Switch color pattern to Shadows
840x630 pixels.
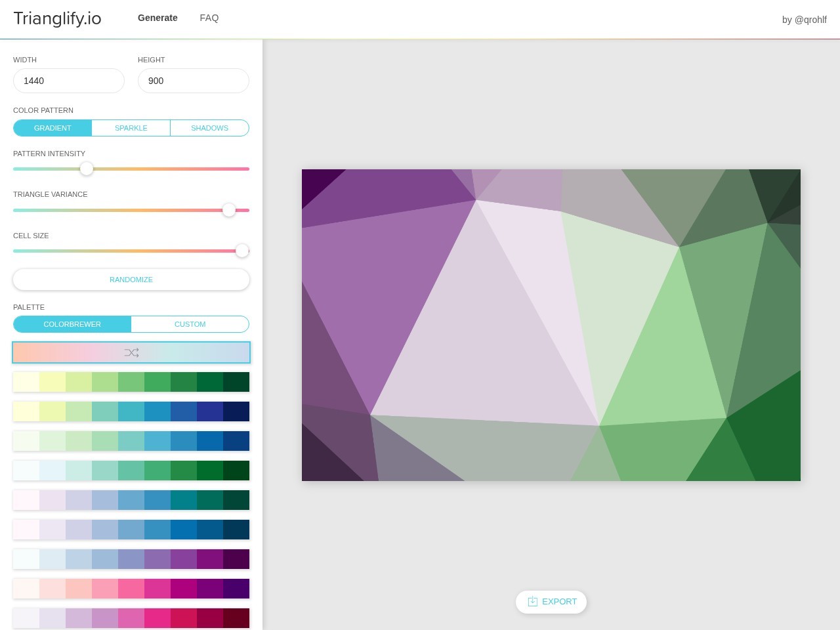(x=210, y=128)
